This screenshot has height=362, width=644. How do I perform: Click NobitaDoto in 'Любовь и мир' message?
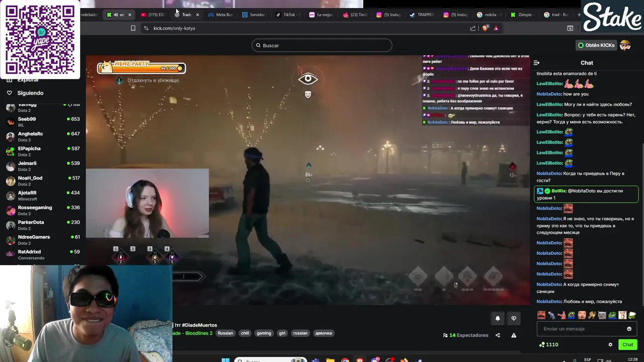[548, 302]
